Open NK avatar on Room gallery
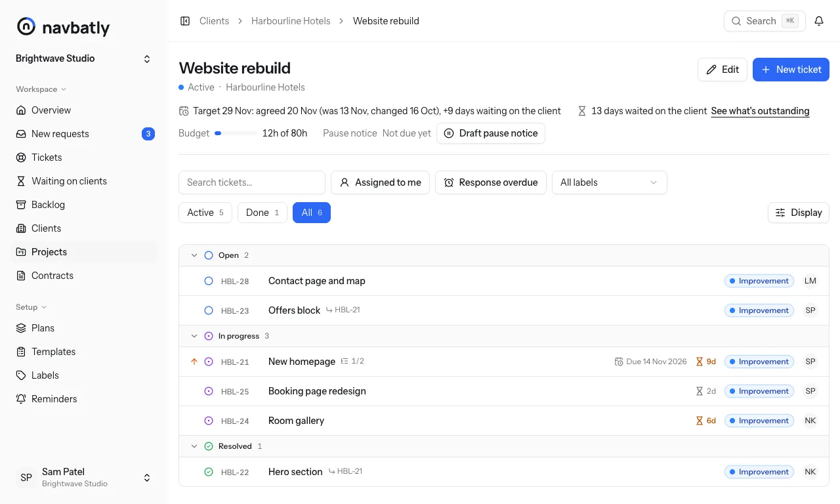The height and width of the screenshot is (504, 840). click(810, 421)
